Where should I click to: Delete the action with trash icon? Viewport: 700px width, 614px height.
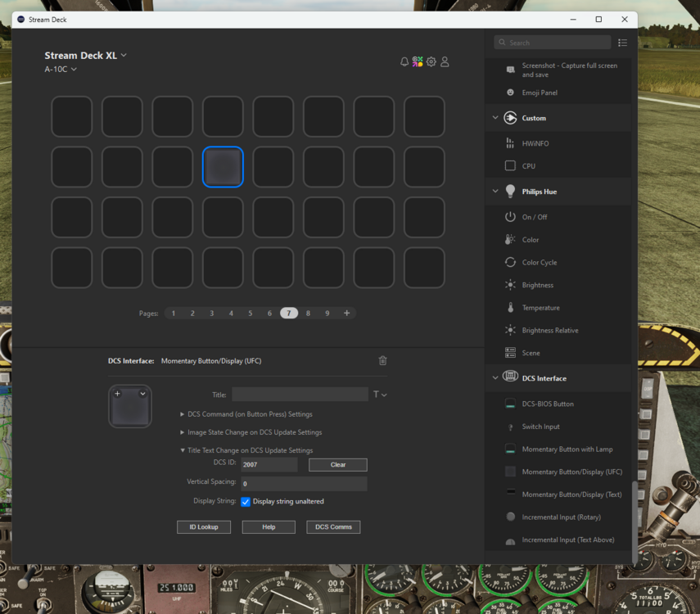tap(382, 360)
